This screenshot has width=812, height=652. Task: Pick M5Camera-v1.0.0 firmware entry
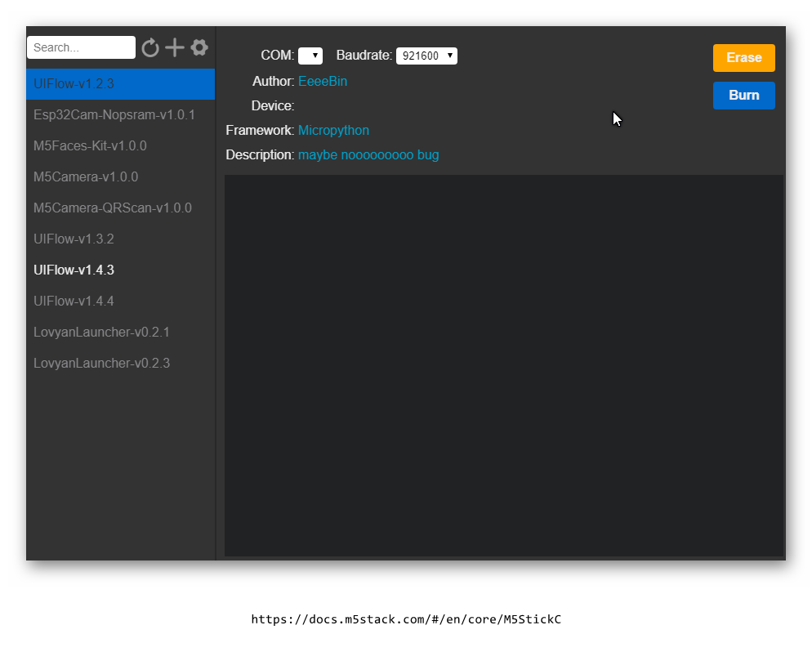click(x=86, y=177)
